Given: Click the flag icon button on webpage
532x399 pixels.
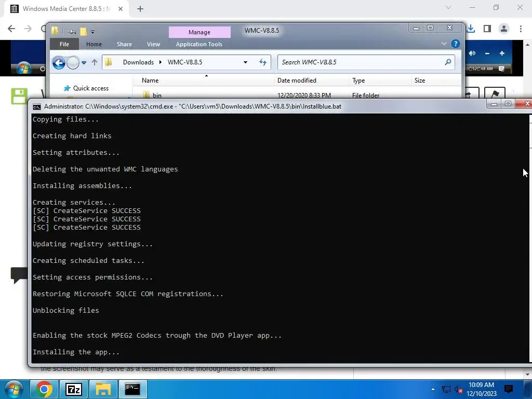Looking at the screenshot, I should (x=495, y=94).
